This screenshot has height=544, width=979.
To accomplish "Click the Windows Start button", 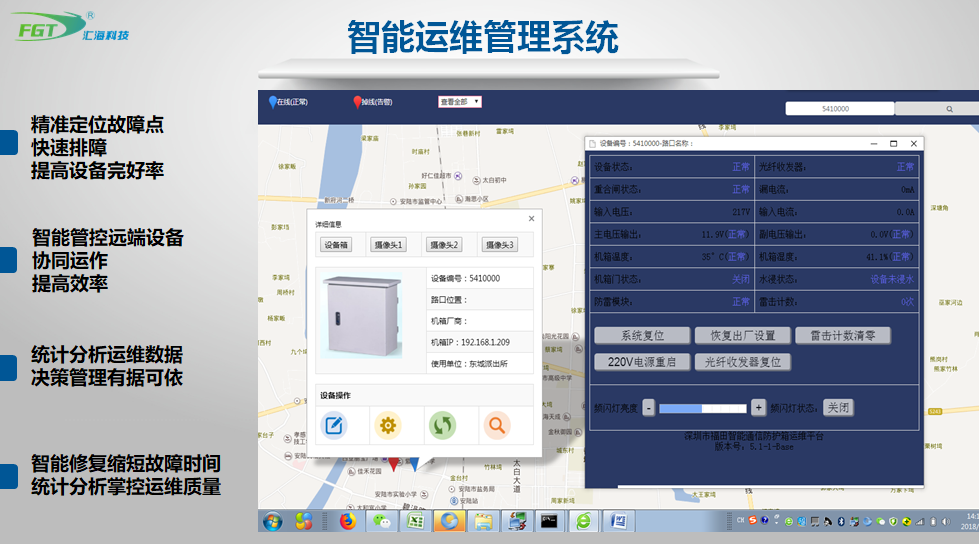I will point(272,521).
